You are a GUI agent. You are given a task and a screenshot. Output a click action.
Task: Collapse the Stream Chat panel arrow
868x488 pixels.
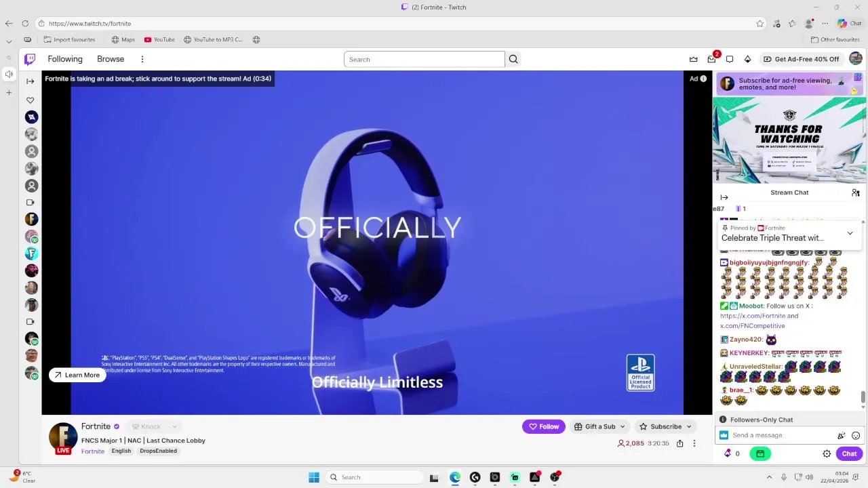click(724, 197)
